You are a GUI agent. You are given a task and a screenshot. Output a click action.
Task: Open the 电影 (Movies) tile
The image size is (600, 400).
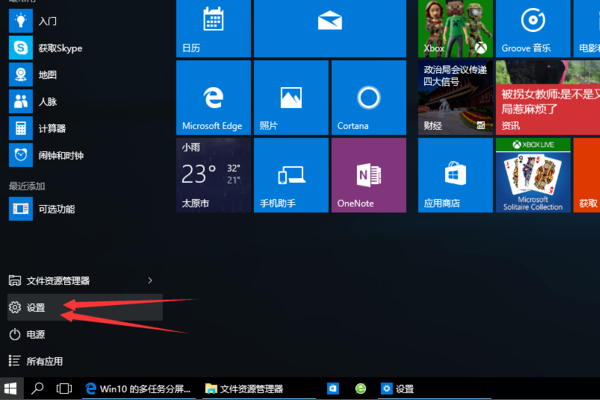pyautogui.click(x=587, y=28)
